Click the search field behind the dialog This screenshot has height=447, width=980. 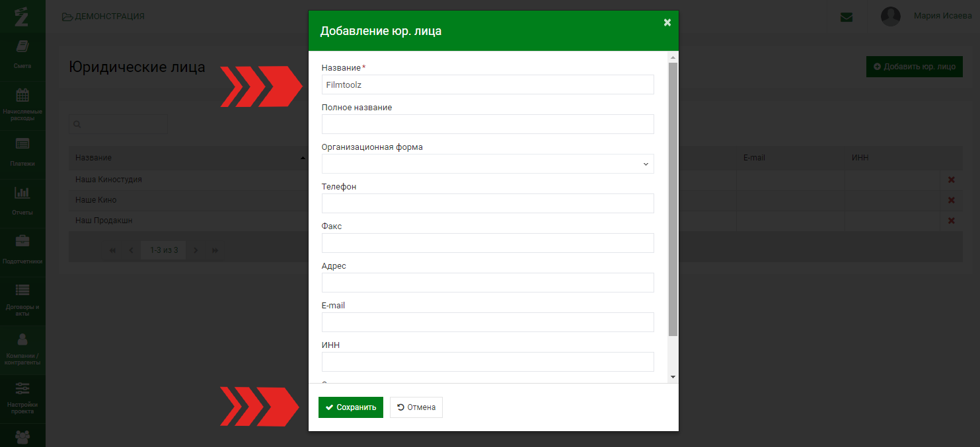118,124
